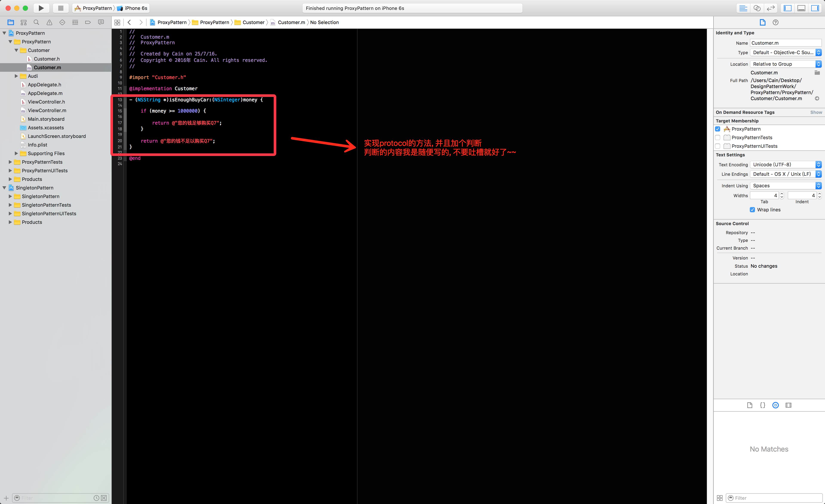Click the Tab width stepper
This screenshot has height=504, width=825.
(x=782, y=195)
